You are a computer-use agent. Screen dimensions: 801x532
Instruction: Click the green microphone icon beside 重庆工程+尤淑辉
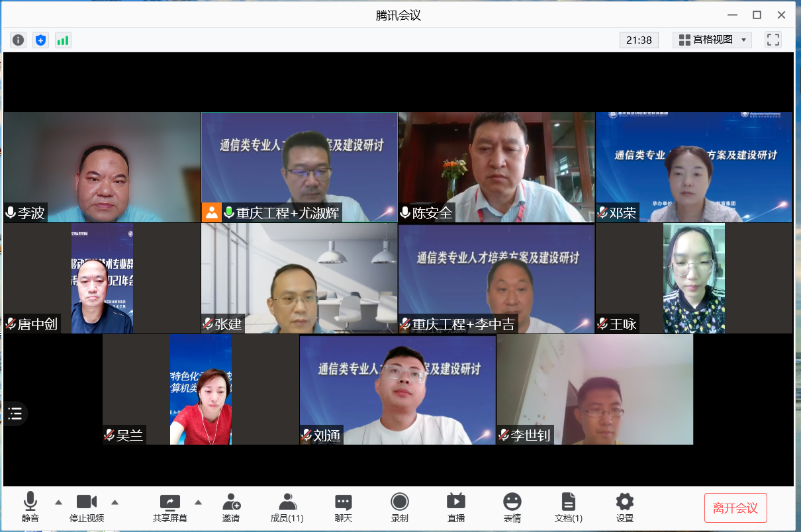point(229,212)
